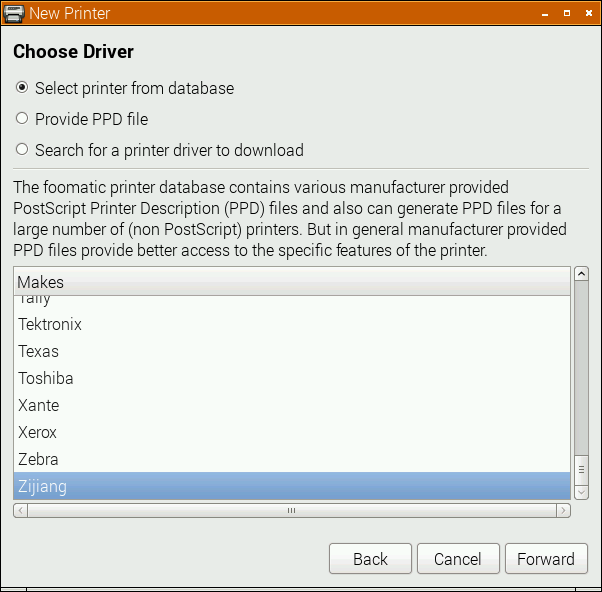
Task: Select the Xerox make
Action: click(38, 432)
